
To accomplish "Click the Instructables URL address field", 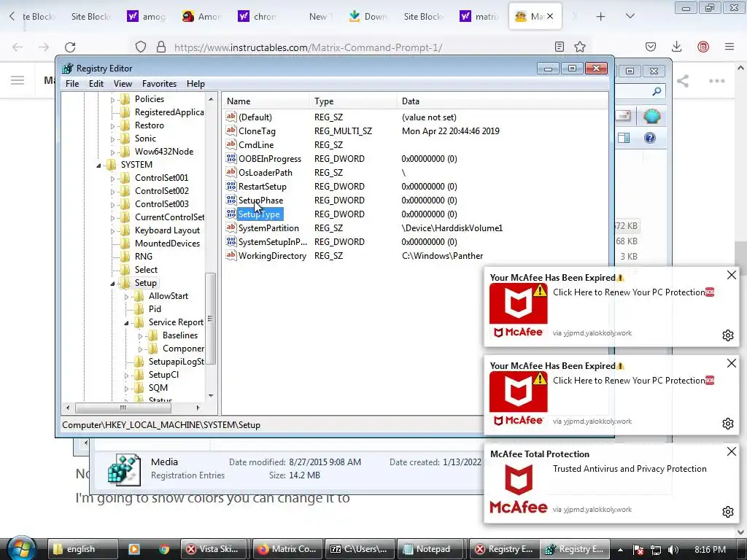I will (308, 47).
